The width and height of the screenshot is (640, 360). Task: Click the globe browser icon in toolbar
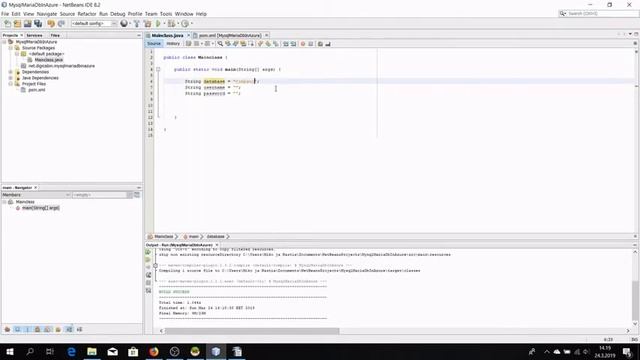click(124, 24)
